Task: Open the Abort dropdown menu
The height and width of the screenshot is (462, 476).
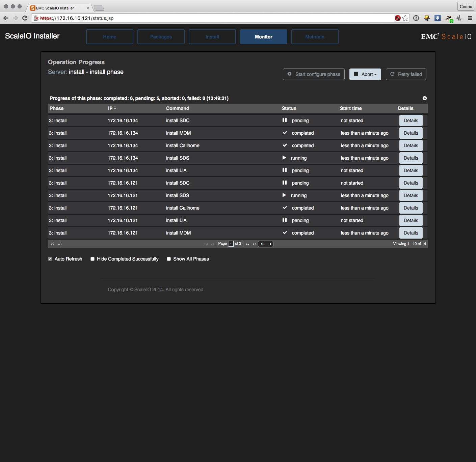Action: pos(365,74)
